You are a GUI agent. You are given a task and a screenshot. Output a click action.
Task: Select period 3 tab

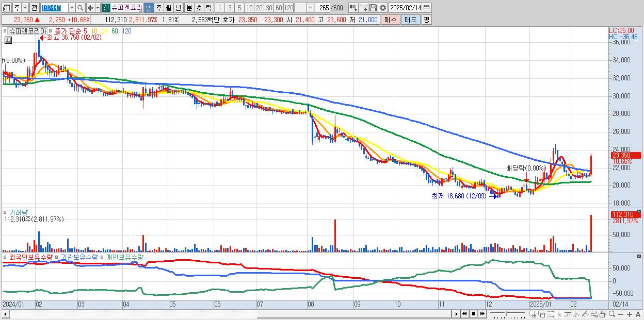pyautogui.click(x=230, y=8)
